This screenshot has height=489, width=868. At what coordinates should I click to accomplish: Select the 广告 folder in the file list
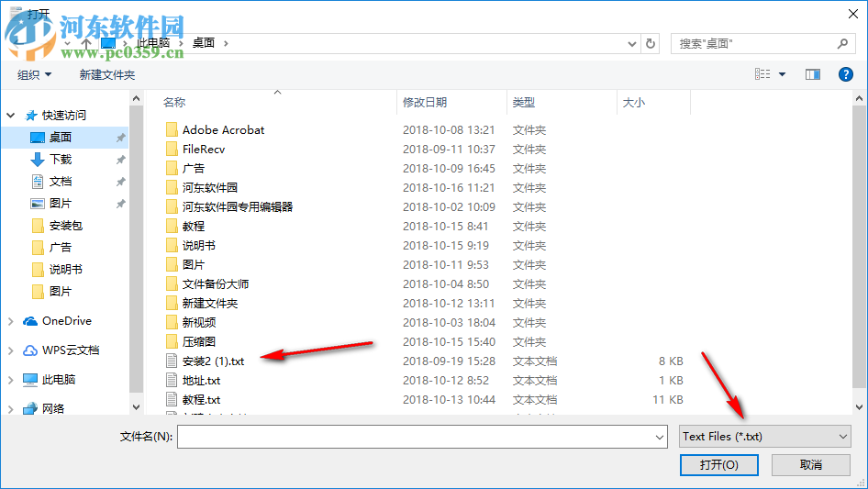(x=194, y=169)
